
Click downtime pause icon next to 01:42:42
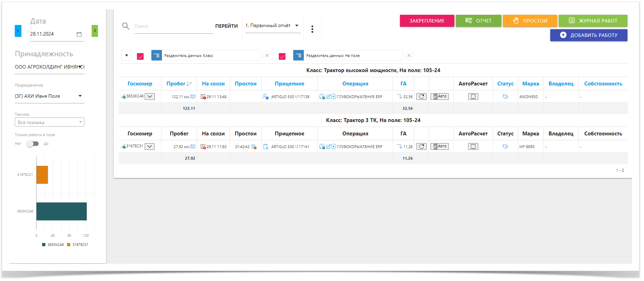(x=254, y=147)
